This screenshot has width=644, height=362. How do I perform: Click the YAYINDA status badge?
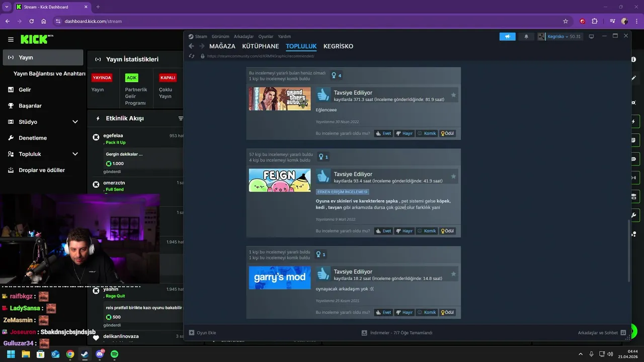tap(102, 78)
